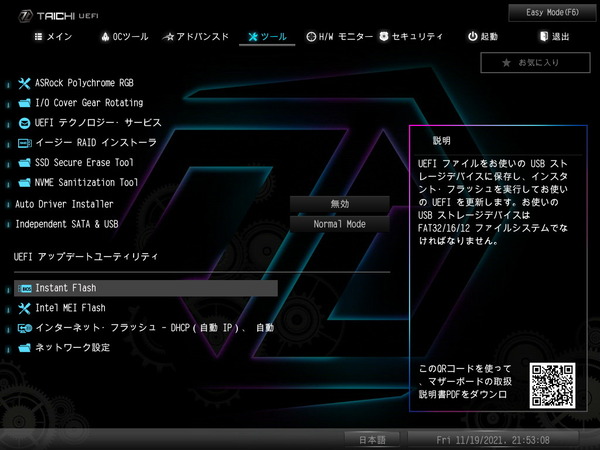Go to the 退出 tab
Viewport: 600px width, 450px height.
(554, 37)
